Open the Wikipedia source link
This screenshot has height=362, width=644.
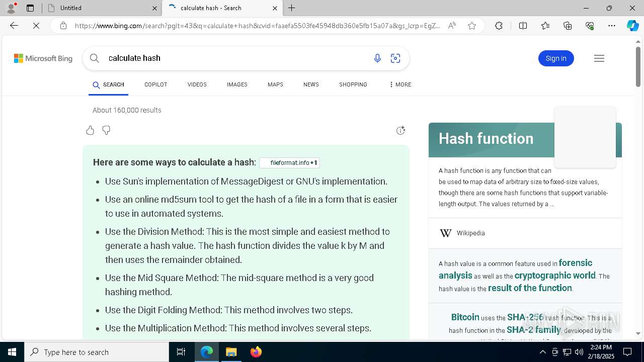(x=470, y=233)
